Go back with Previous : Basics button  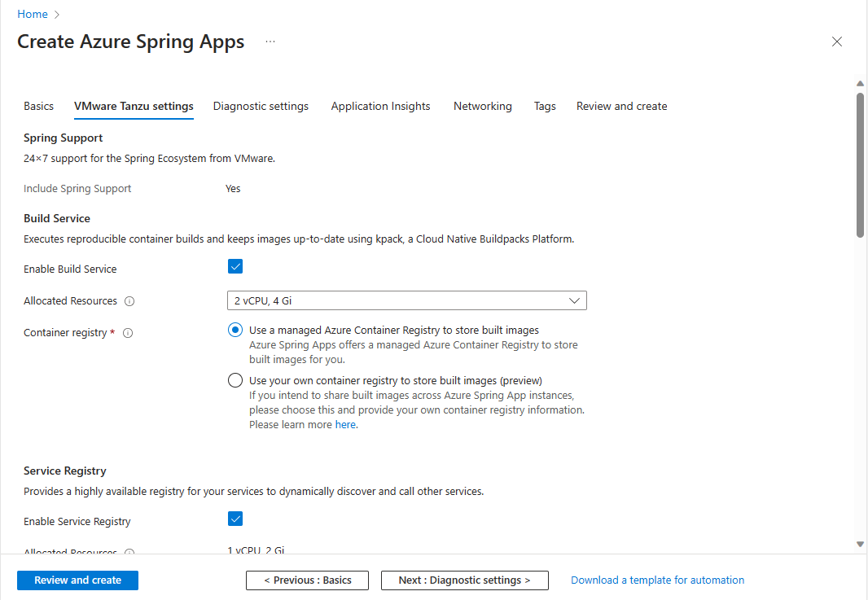(x=307, y=580)
